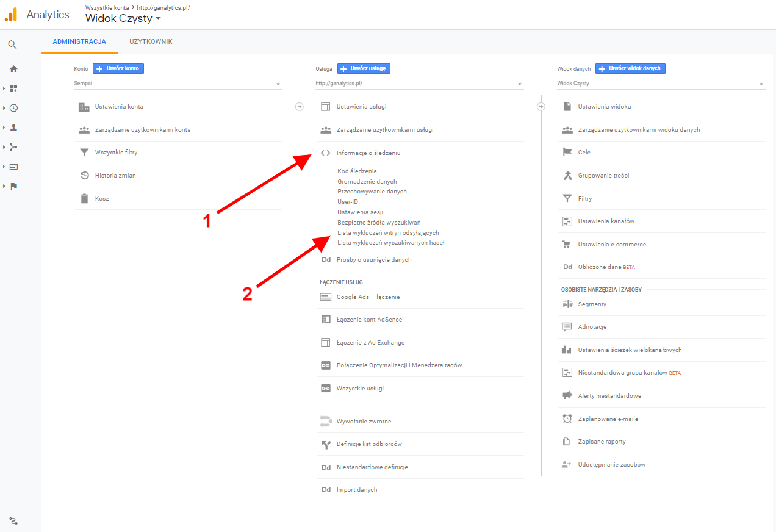The height and width of the screenshot is (532, 776).
Task: Click the arrow circle between Usługa and Widok danych
Action: pos(541,107)
